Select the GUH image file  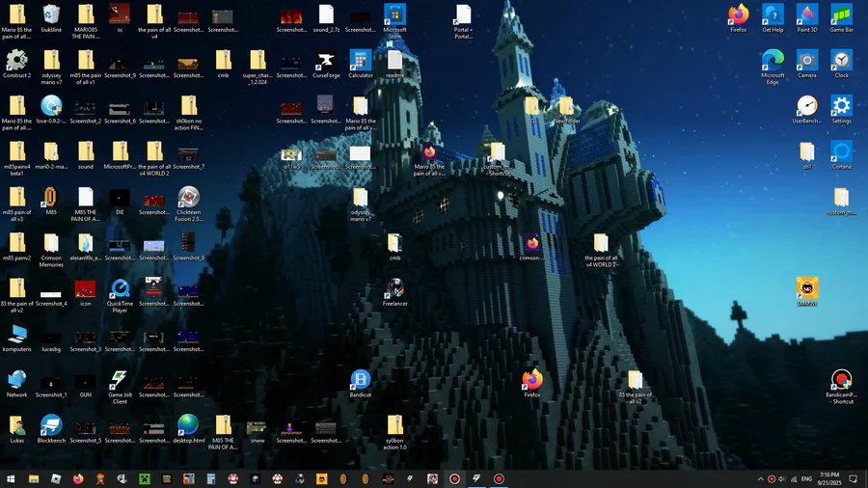[85, 382]
